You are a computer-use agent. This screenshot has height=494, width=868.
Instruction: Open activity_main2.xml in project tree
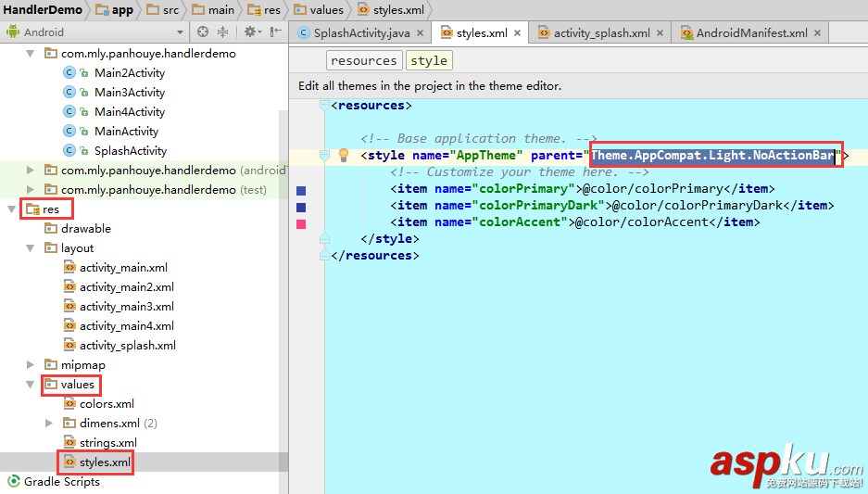click(x=127, y=287)
